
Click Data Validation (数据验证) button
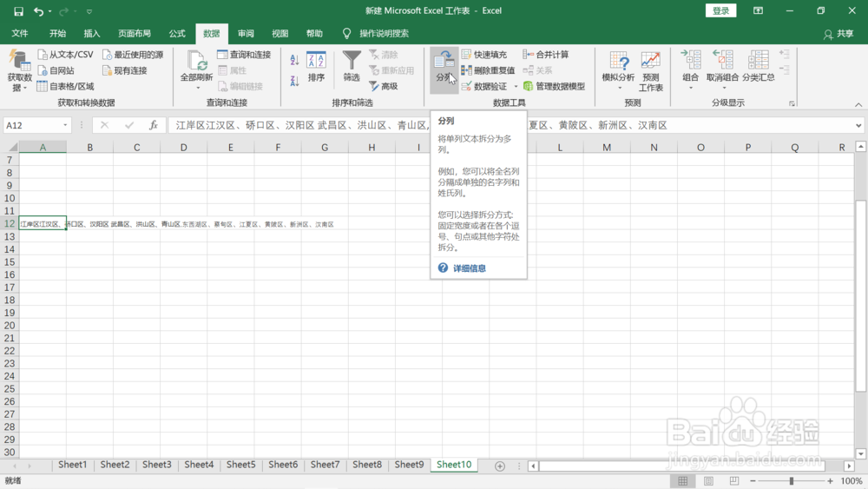(x=484, y=86)
